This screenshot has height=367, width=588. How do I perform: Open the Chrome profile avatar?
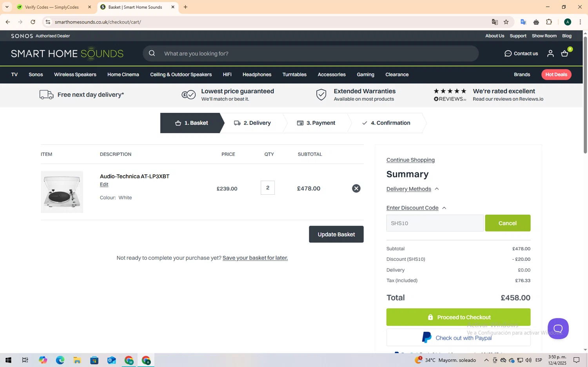coord(567,22)
